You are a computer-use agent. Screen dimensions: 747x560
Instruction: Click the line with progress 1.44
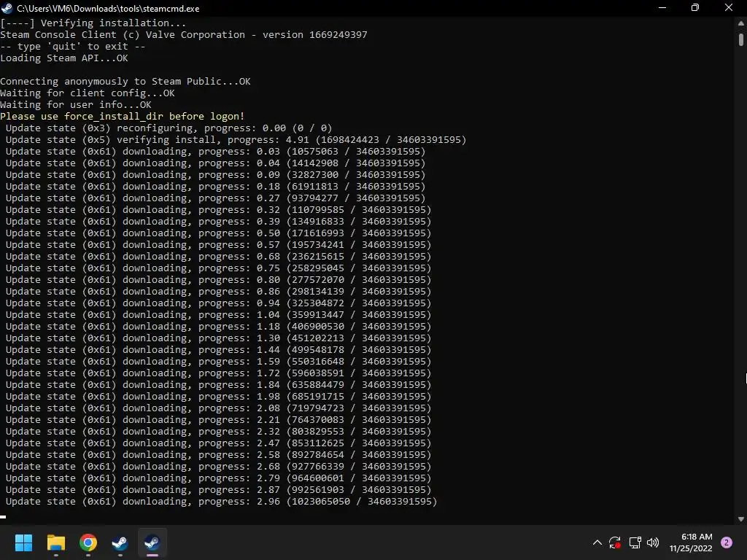(x=218, y=350)
